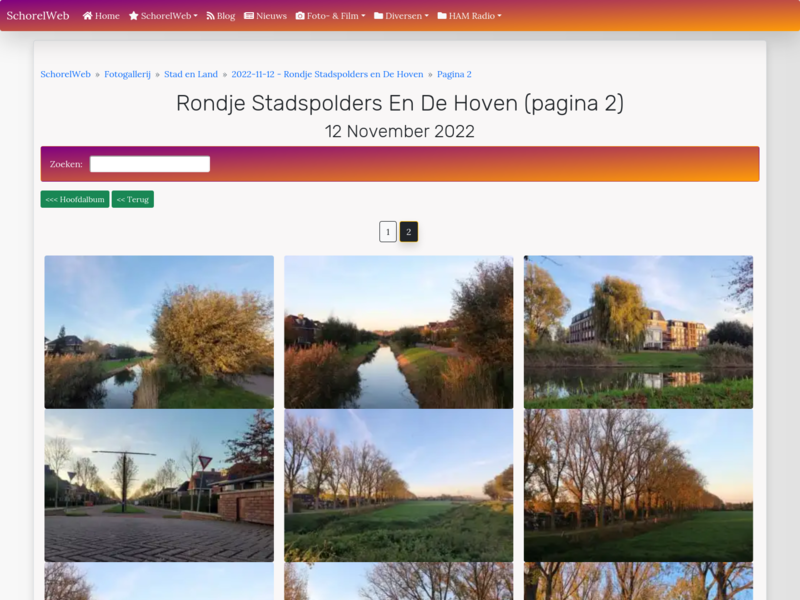The image size is (800, 600).
Task: Click the Rondje Stadspolders En De Hoven heading
Action: [x=400, y=103]
